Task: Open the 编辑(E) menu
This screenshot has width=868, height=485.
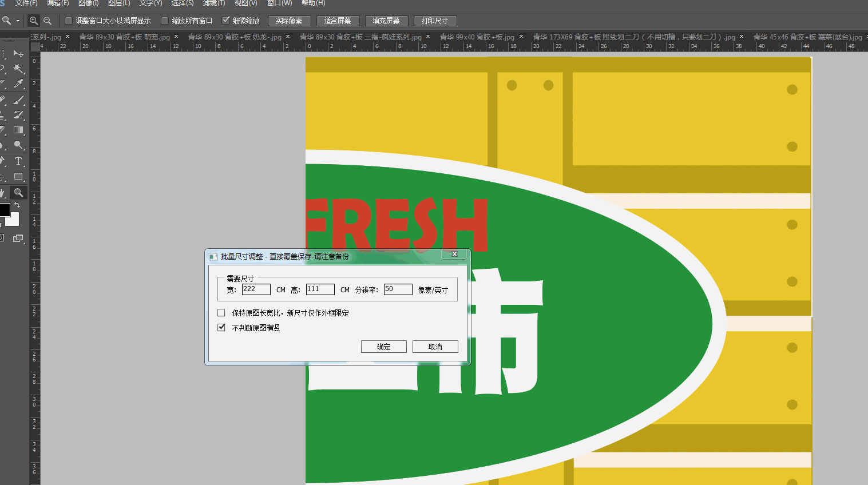Action: (58, 3)
